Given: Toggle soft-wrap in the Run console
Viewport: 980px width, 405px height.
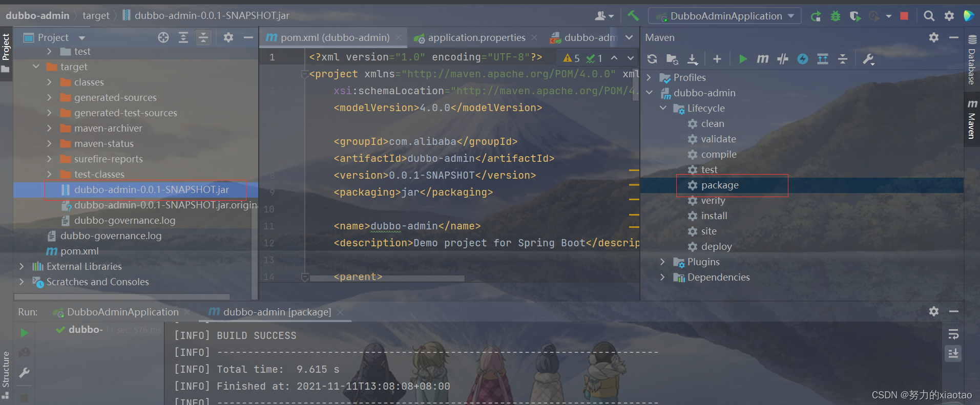Looking at the screenshot, I should 953,334.
